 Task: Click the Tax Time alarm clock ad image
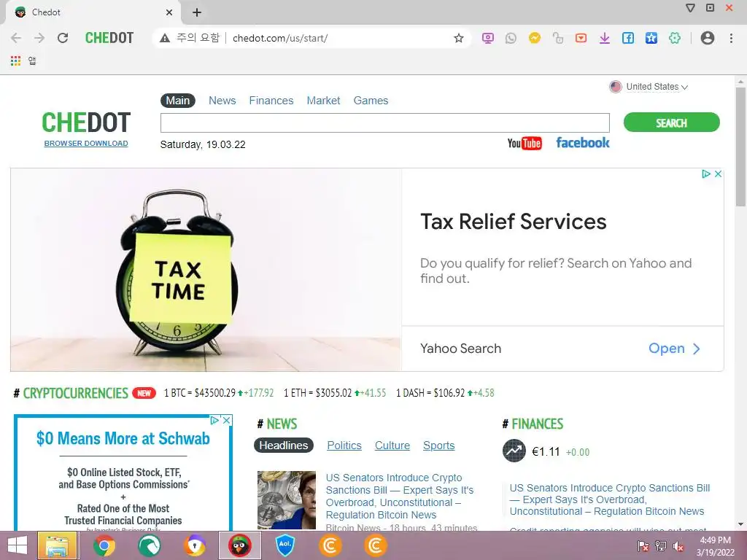206,270
